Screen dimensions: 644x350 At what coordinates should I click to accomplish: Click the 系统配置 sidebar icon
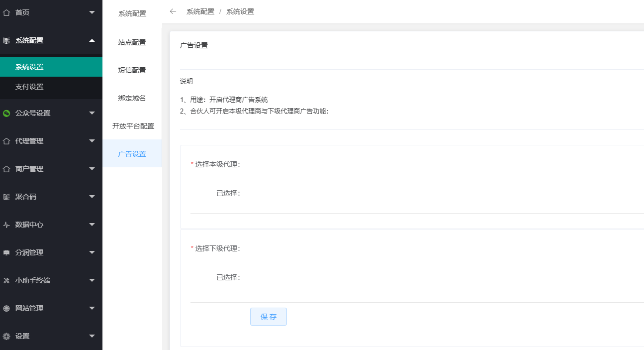click(x=6, y=40)
